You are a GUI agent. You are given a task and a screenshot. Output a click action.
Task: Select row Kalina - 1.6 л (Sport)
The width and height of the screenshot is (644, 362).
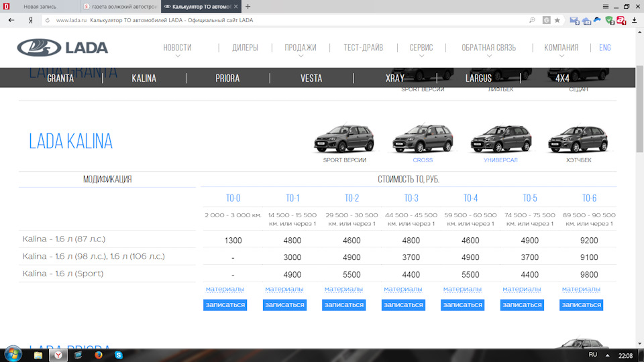click(317, 274)
